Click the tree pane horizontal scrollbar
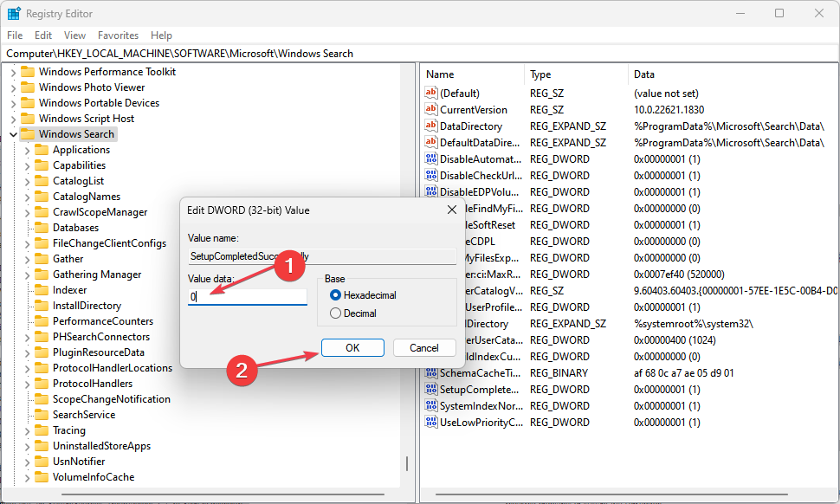The image size is (840, 504). click(223, 494)
